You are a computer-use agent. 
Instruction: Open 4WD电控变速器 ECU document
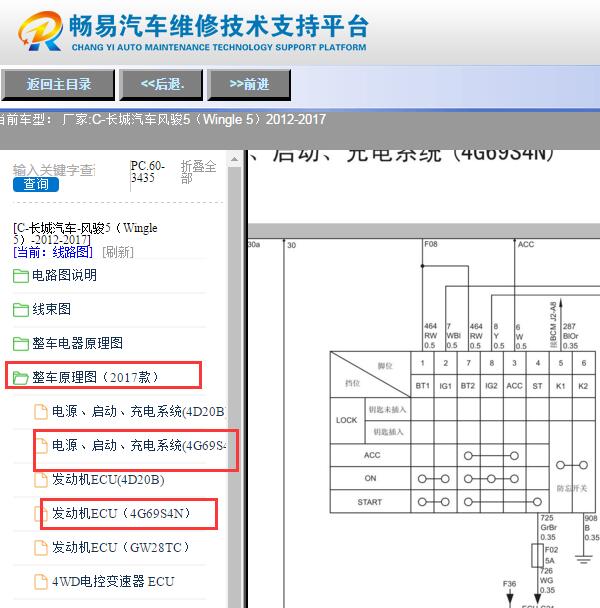coord(113,582)
